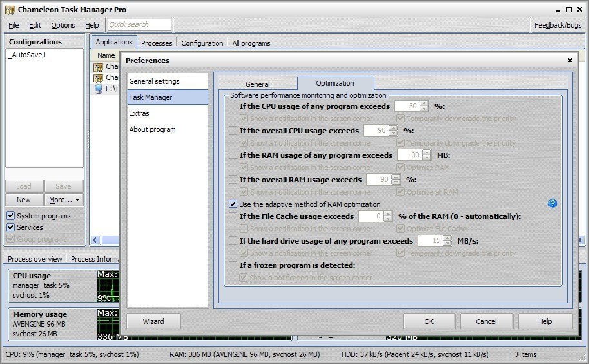The height and width of the screenshot is (364, 589).
Task: Enable hard drive usage exceeds option
Action: click(x=233, y=241)
